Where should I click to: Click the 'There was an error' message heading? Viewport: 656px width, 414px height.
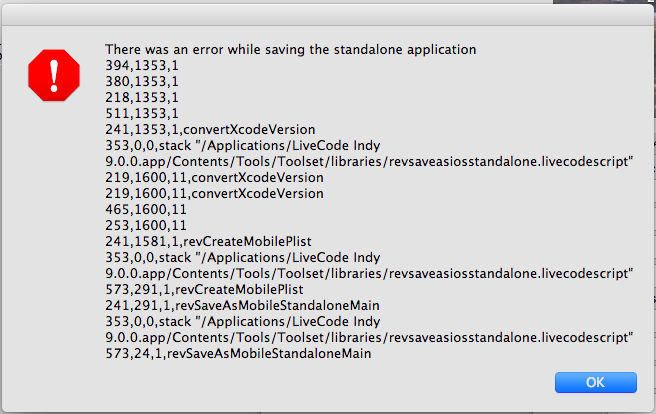[290, 49]
